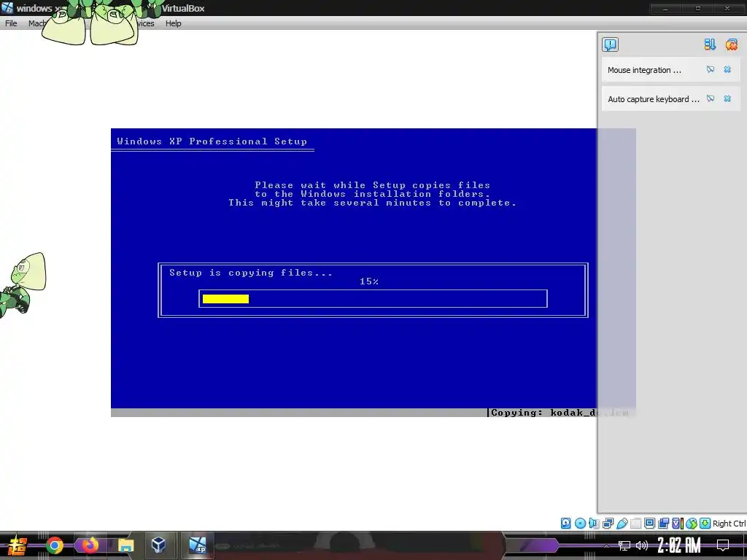The width and height of the screenshot is (747, 560).
Task: Click the audio status icon
Action: tap(594, 524)
